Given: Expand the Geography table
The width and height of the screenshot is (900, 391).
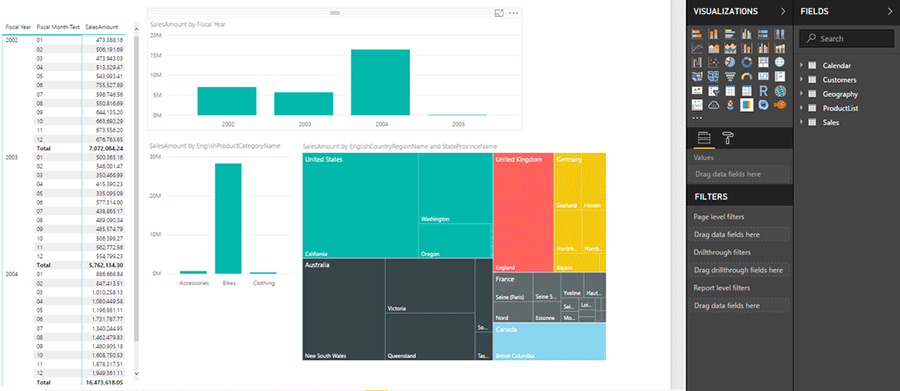Looking at the screenshot, I should pos(802,94).
